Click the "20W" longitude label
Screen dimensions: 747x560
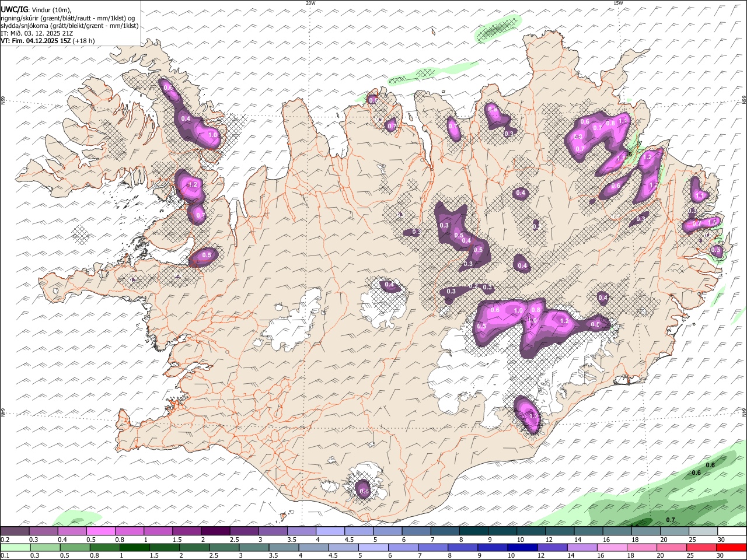(310, 3)
